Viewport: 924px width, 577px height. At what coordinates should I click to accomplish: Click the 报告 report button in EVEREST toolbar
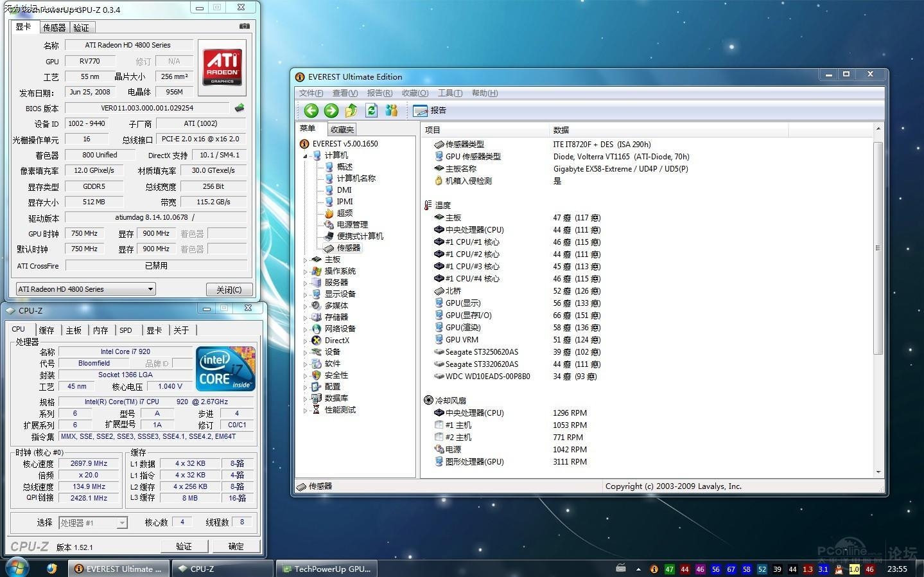430,111
